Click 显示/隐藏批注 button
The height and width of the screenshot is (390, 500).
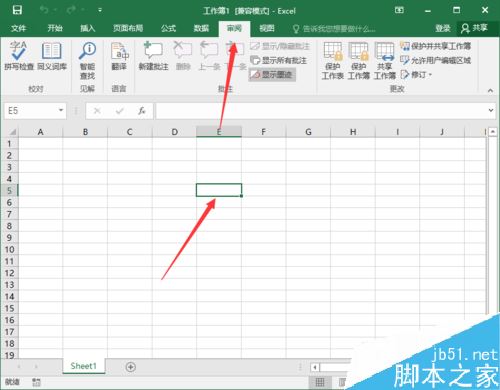coord(280,46)
